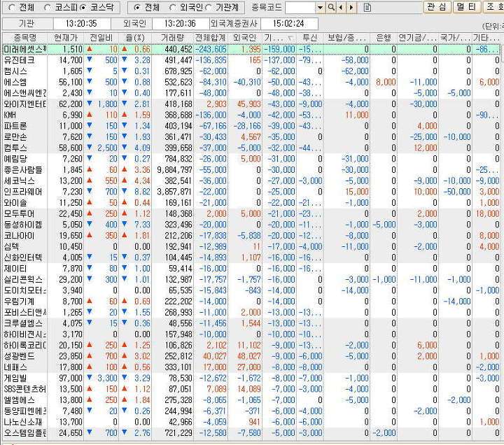
Task: Select the 우림기계 stock row
Action: pos(251,301)
